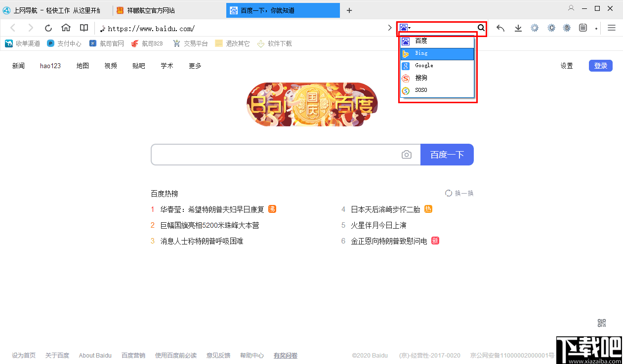Open headline 巨幅国旗亮相5200米珠峰大本营
623x364 pixels.
coord(209,225)
